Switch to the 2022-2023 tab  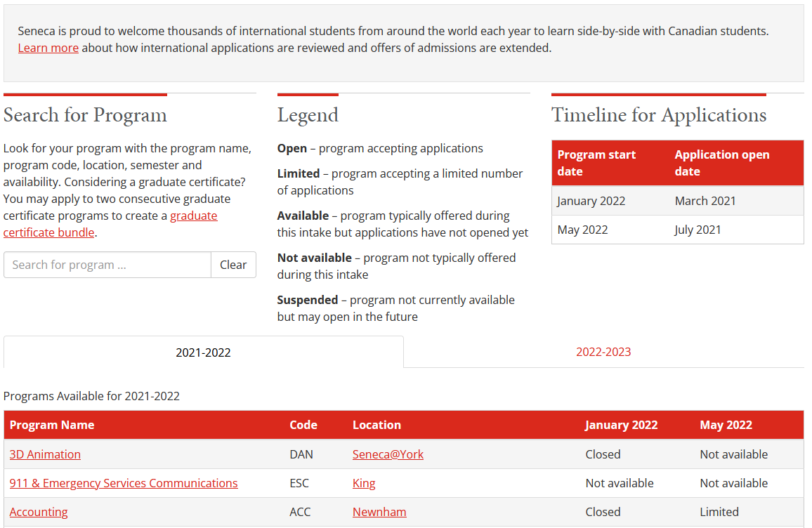(603, 351)
